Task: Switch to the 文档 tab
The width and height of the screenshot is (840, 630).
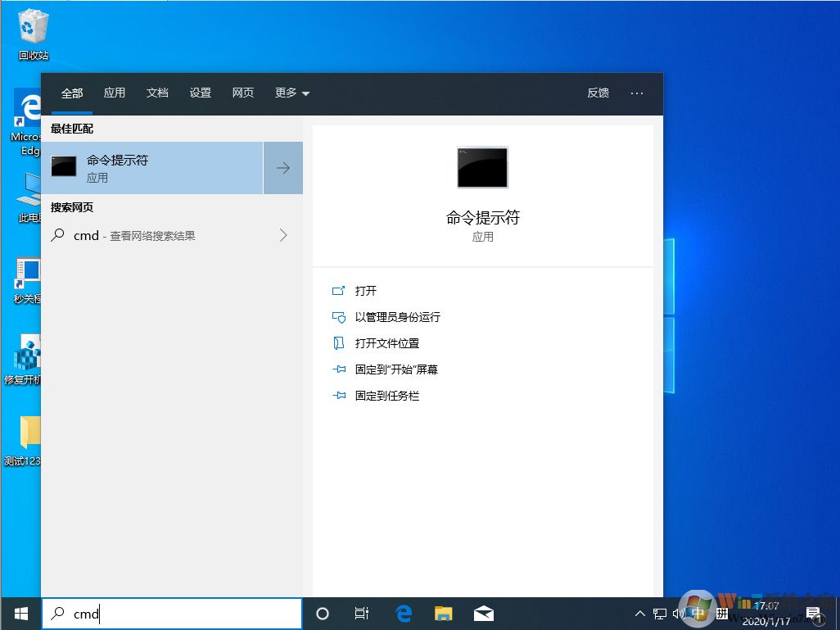Action: pyautogui.click(x=157, y=93)
